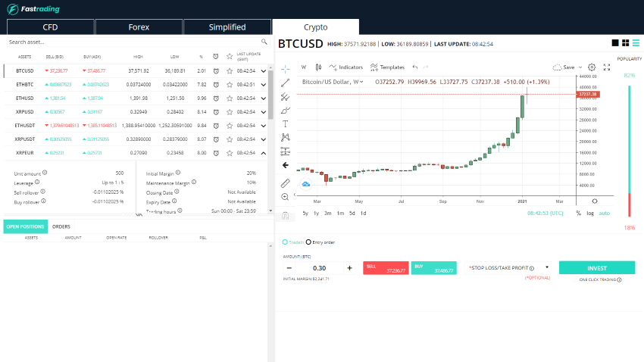The height and width of the screenshot is (362, 644).
Task: Activate the zoom-in magnifier tool
Action: 285,197
